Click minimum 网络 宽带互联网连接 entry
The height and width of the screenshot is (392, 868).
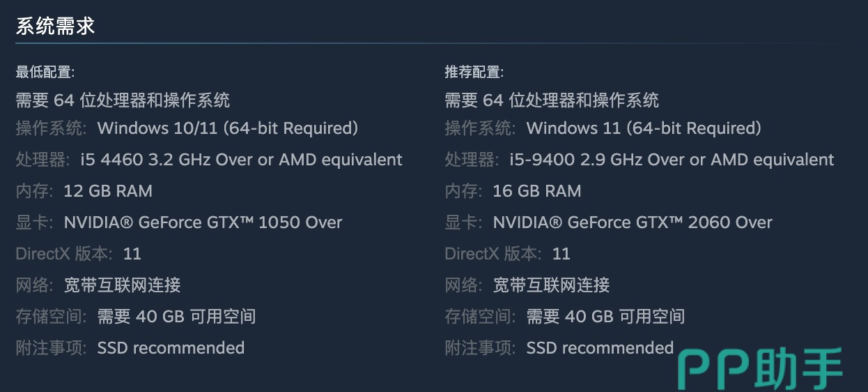pos(122,285)
